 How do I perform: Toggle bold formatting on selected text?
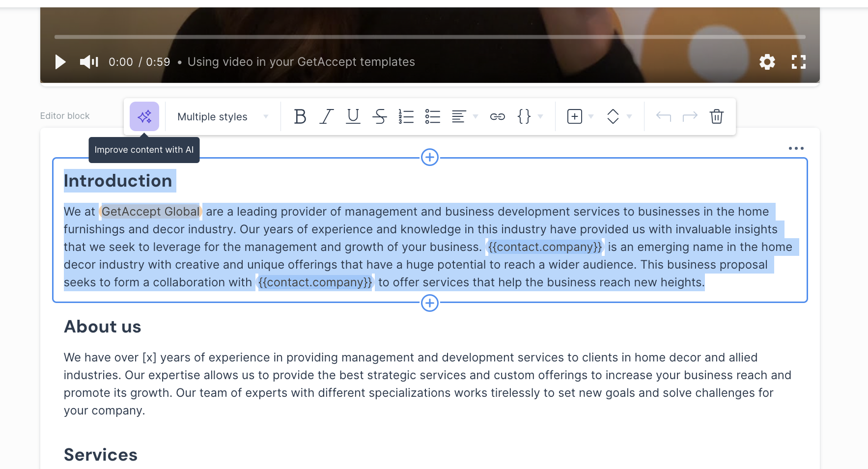[x=300, y=116]
